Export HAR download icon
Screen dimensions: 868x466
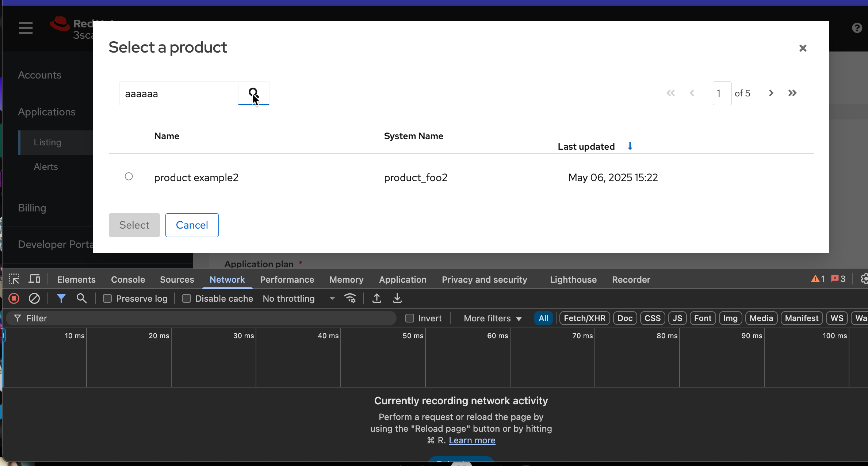[397, 299]
